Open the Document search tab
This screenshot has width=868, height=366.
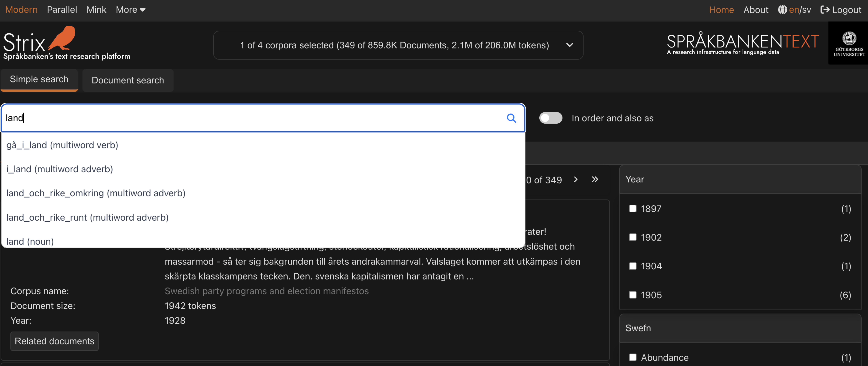click(x=128, y=80)
